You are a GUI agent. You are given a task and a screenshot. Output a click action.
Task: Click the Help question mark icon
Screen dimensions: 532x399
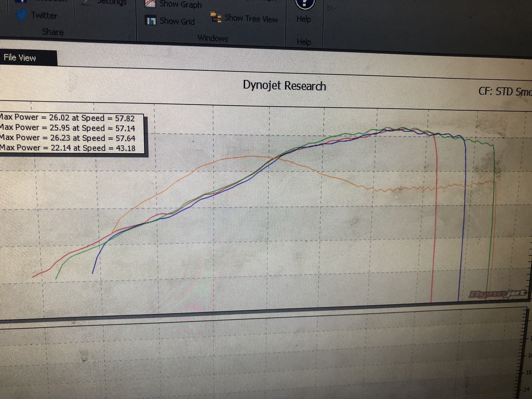click(x=305, y=4)
